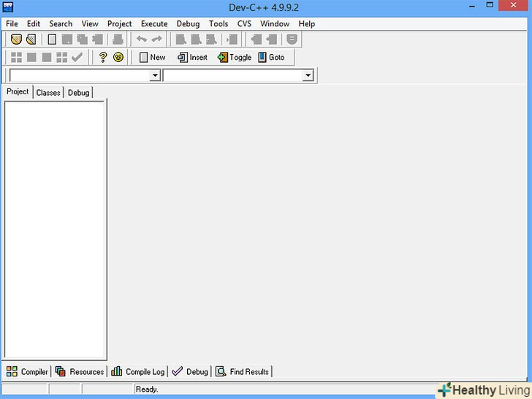The height and width of the screenshot is (399, 532).
Task: Open the Find Results bottom tab
Action: [243, 371]
